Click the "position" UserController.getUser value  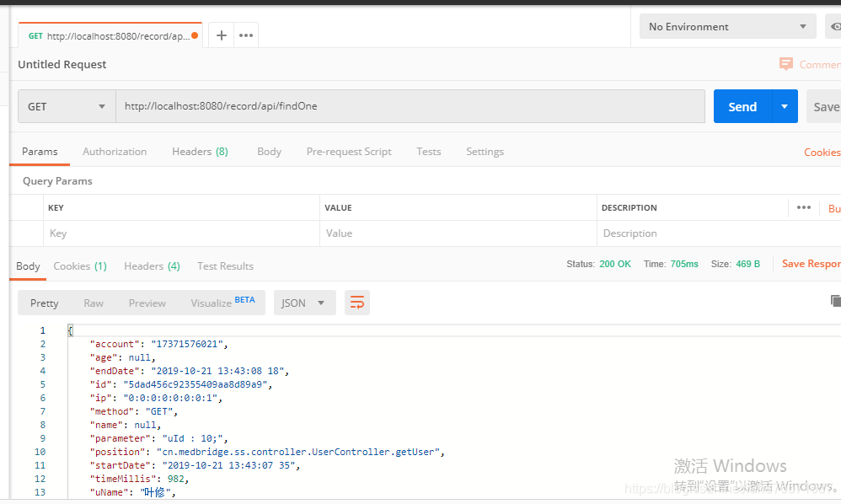(x=298, y=452)
